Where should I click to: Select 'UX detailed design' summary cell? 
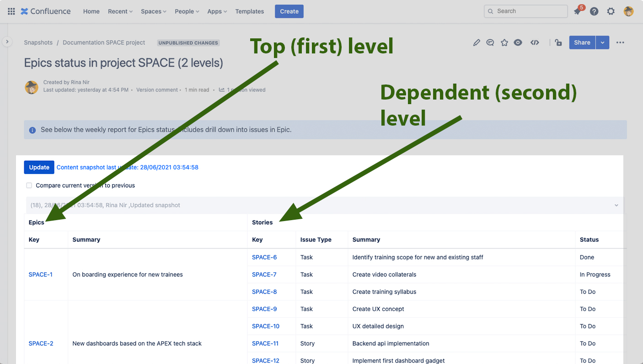[378, 326]
